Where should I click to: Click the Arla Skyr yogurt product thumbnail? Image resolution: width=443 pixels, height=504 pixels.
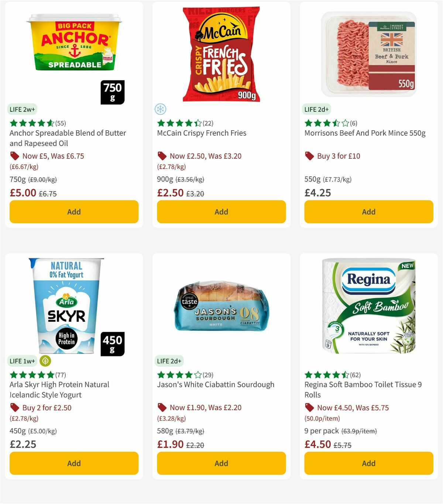66,306
